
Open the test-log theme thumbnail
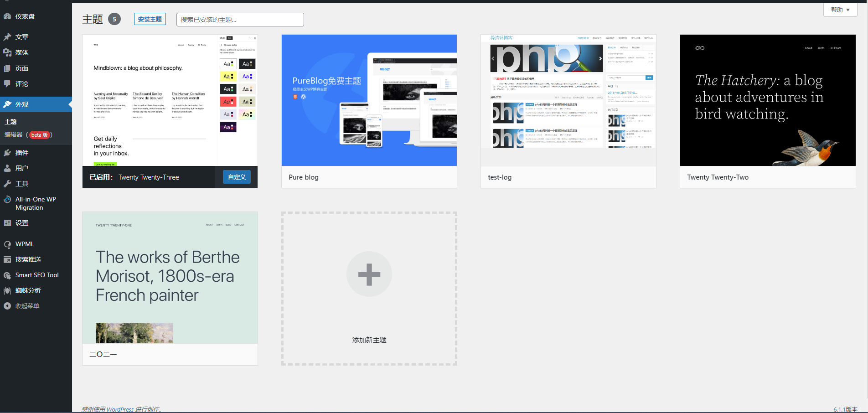tap(568, 100)
